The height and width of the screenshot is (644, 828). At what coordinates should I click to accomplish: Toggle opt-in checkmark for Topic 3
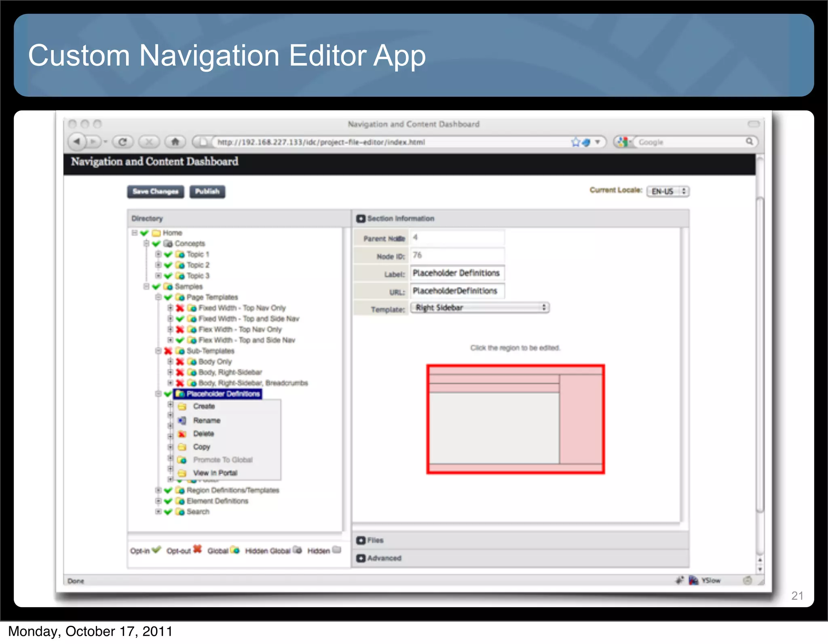coord(168,276)
